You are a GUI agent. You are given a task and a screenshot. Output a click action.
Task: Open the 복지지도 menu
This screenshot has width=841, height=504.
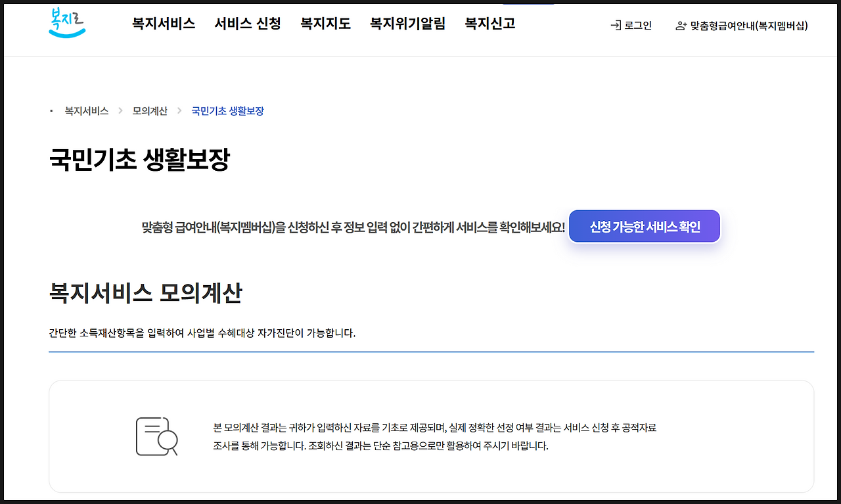tap(326, 24)
